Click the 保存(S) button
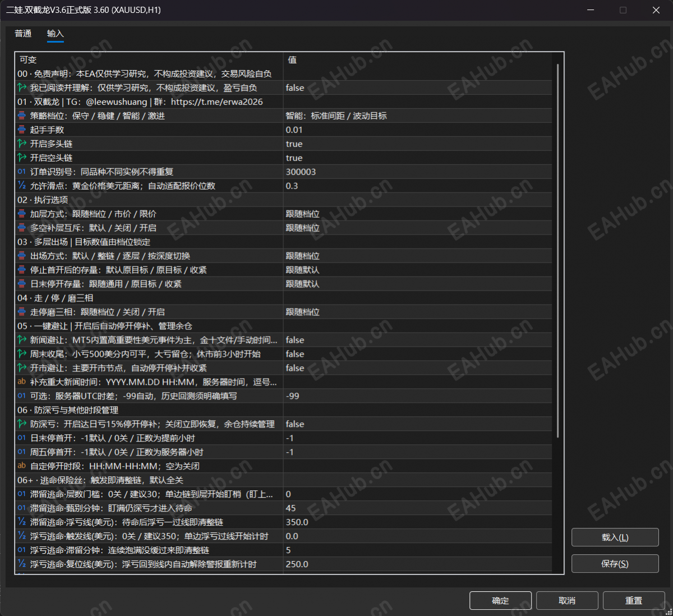 pos(615,563)
